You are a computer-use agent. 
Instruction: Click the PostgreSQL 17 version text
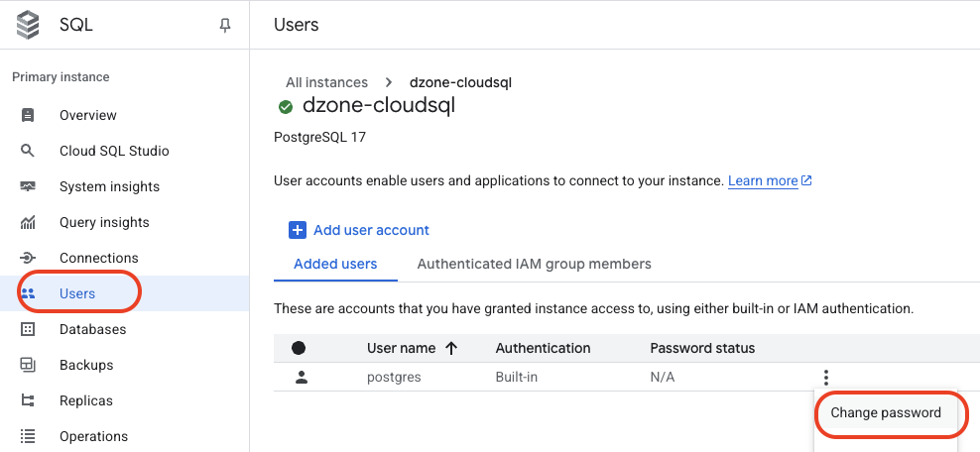[x=320, y=137]
